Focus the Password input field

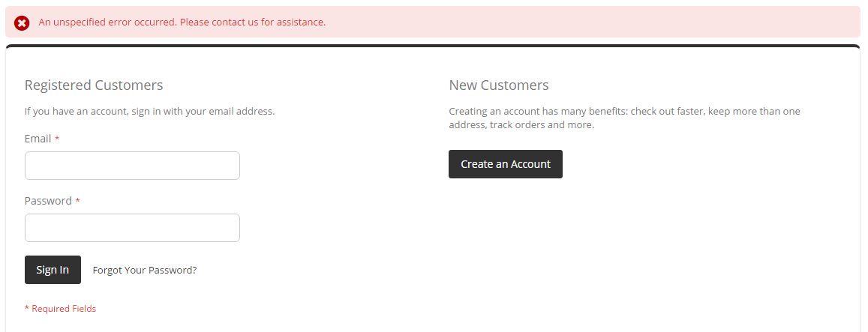tap(132, 228)
